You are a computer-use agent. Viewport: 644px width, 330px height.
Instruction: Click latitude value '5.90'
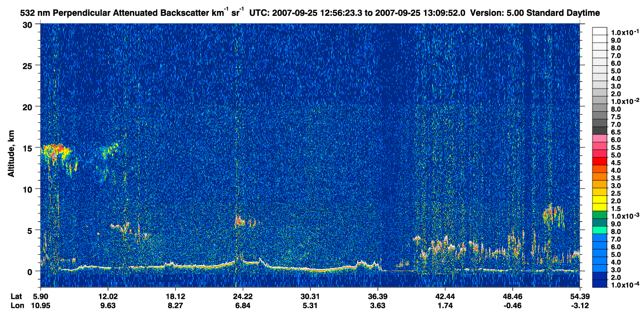click(41, 296)
